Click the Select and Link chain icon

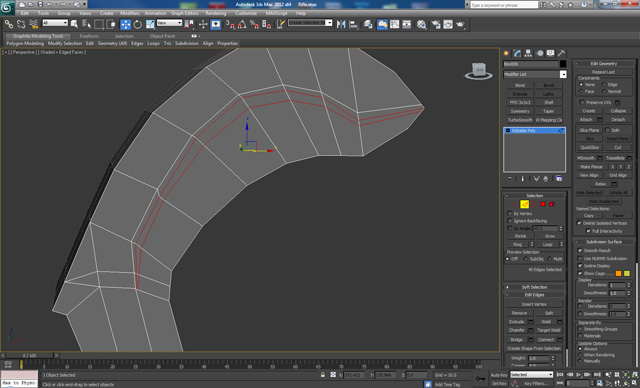[x=9, y=24]
